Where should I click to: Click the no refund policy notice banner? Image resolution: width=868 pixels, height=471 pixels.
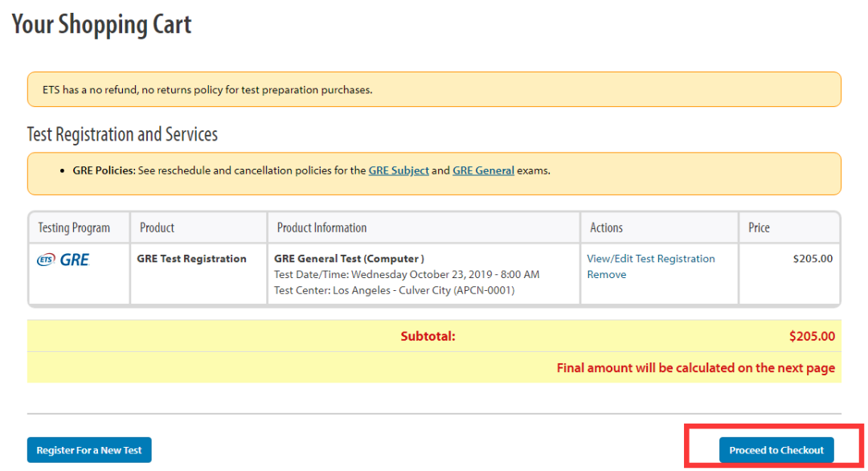434,89
